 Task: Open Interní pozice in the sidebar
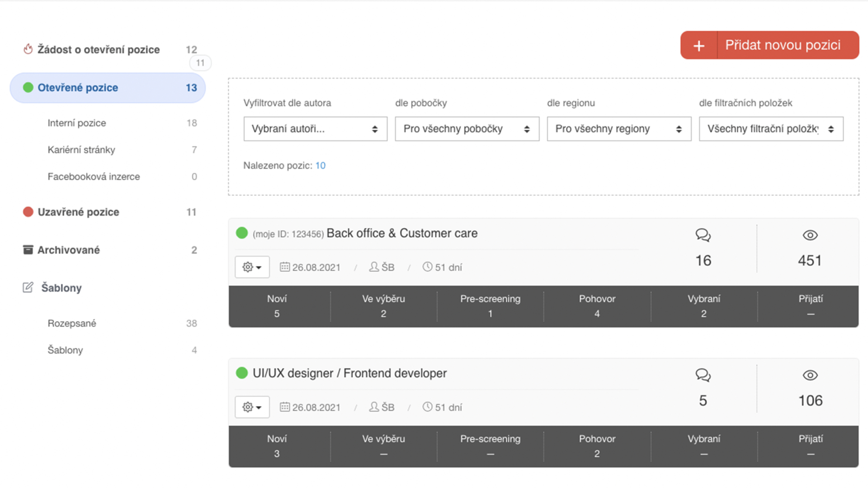(77, 123)
